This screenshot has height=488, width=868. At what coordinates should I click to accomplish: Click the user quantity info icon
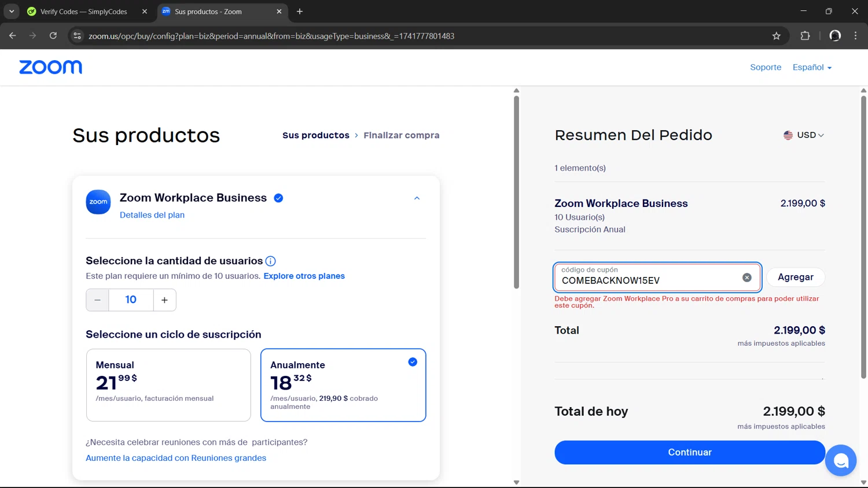click(270, 261)
